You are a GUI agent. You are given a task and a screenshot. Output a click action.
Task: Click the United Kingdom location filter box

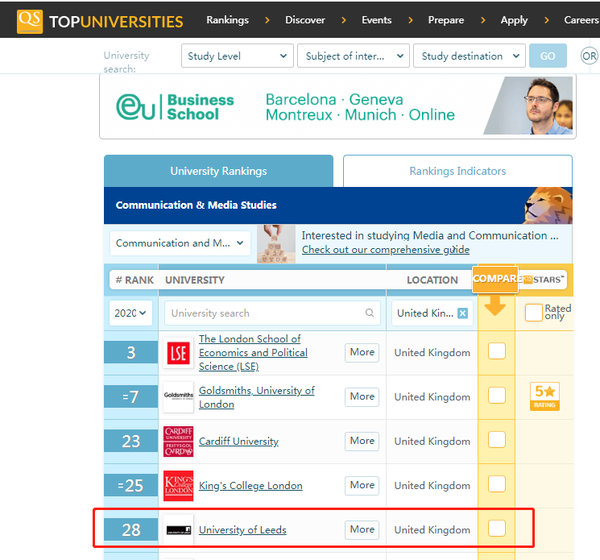click(x=432, y=313)
